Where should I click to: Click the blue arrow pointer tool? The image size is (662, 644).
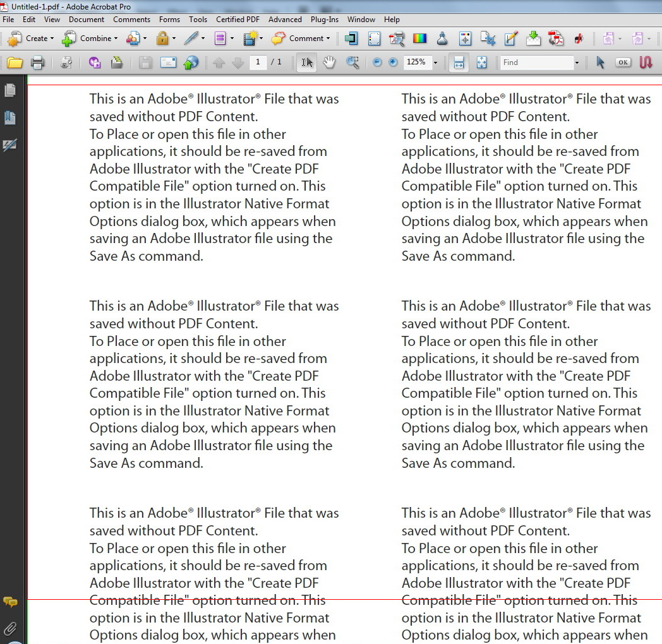pos(600,63)
